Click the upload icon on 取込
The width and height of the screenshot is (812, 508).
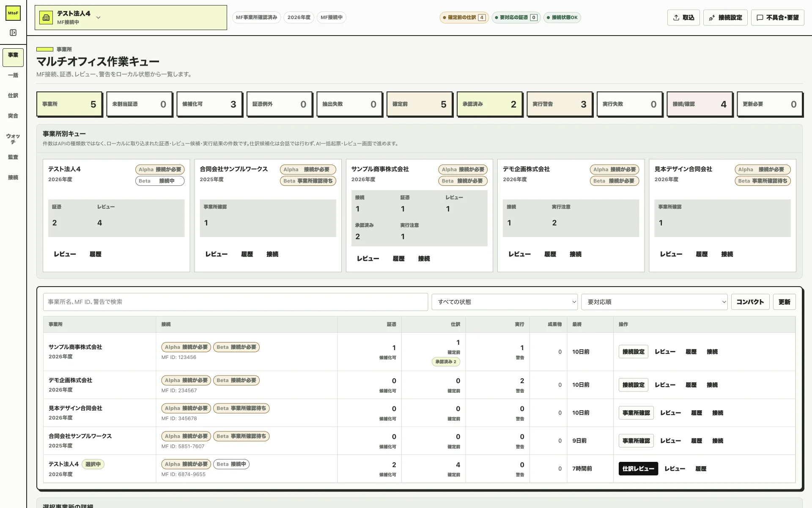pyautogui.click(x=676, y=17)
